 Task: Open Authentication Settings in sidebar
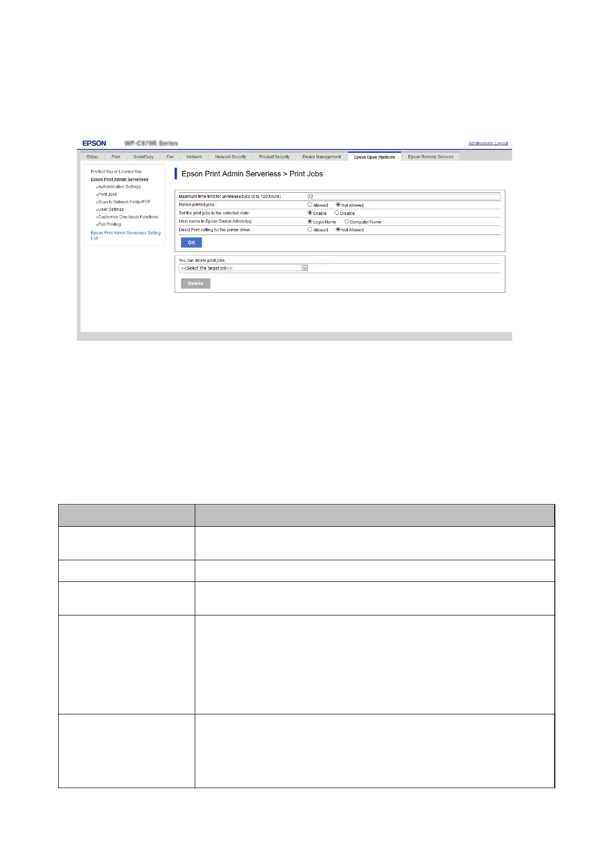118,187
